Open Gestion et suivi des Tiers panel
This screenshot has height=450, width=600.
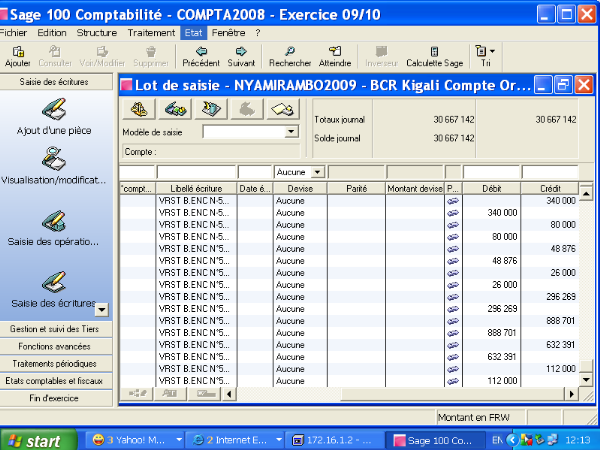[x=54, y=329]
